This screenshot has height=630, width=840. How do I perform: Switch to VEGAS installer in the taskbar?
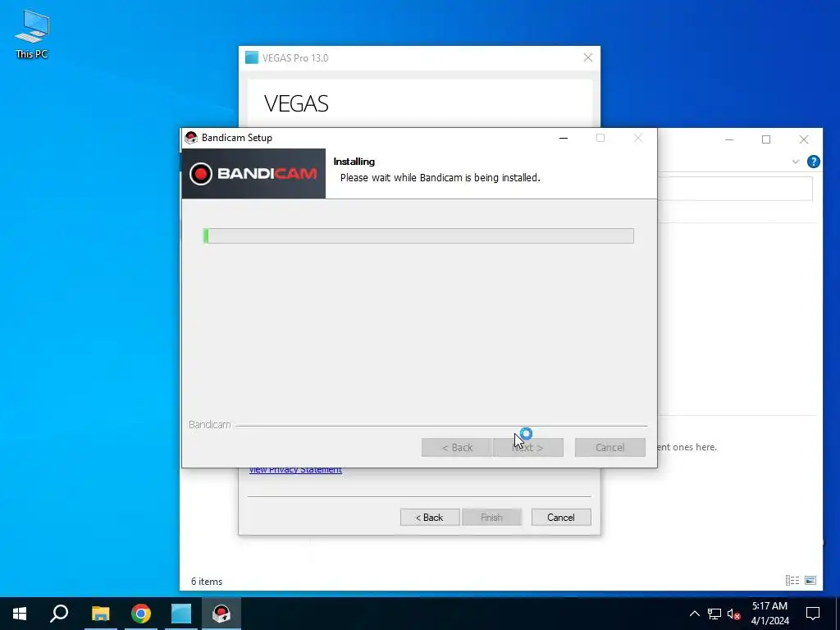click(181, 614)
